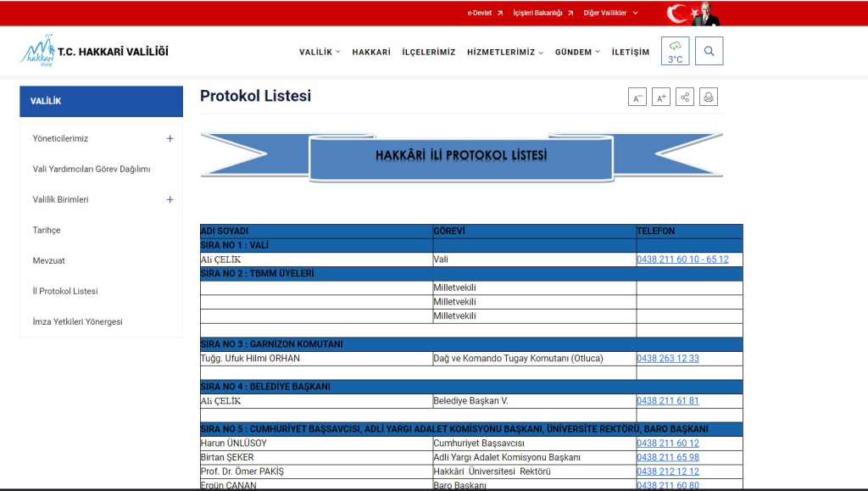
Task: Open the weather widget showing 3°C
Action: point(675,51)
